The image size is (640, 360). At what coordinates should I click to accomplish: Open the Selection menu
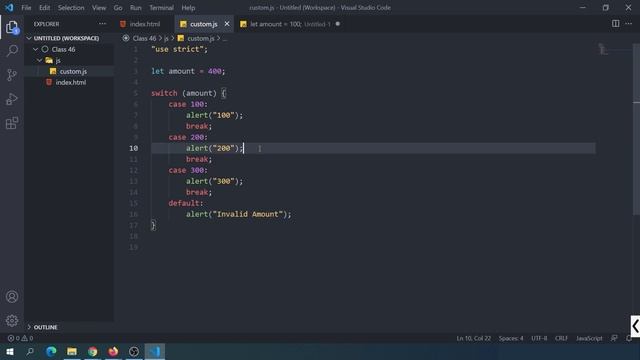tap(71, 8)
